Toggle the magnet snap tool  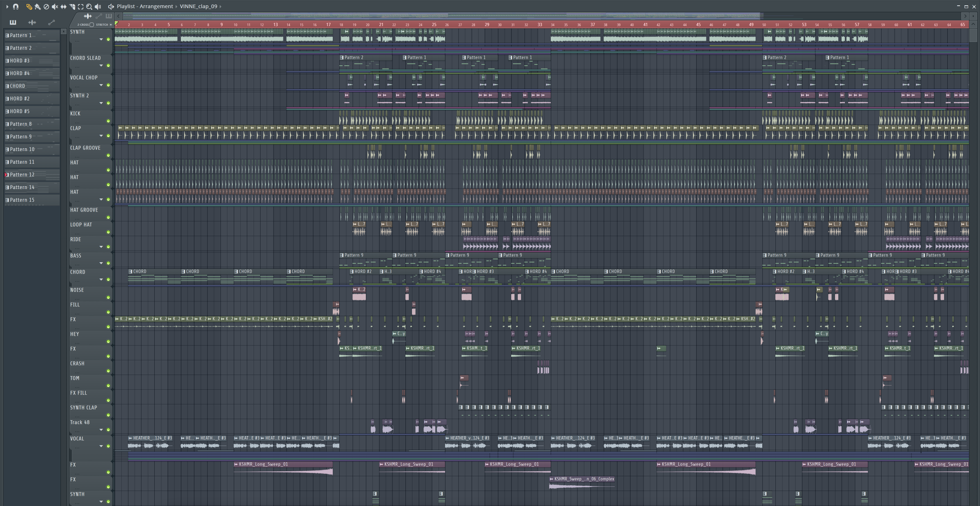[x=16, y=7]
